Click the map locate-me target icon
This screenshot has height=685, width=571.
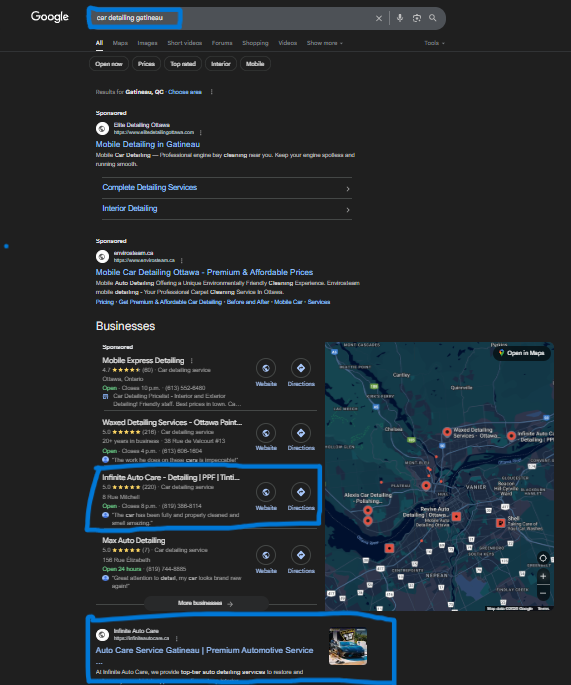pyautogui.click(x=543, y=558)
